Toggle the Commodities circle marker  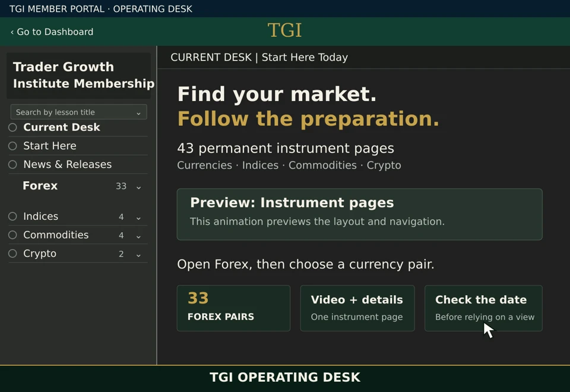(12, 235)
